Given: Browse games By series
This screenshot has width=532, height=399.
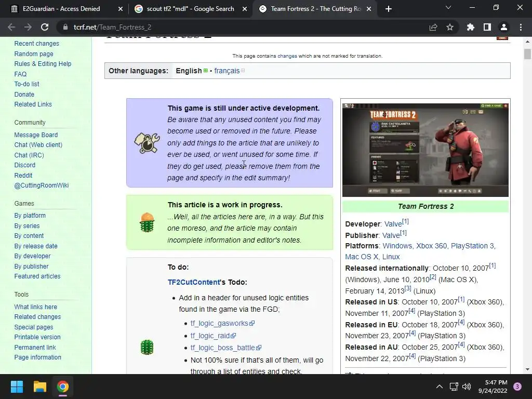Looking at the screenshot, I should pyautogui.click(x=27, y=225).
